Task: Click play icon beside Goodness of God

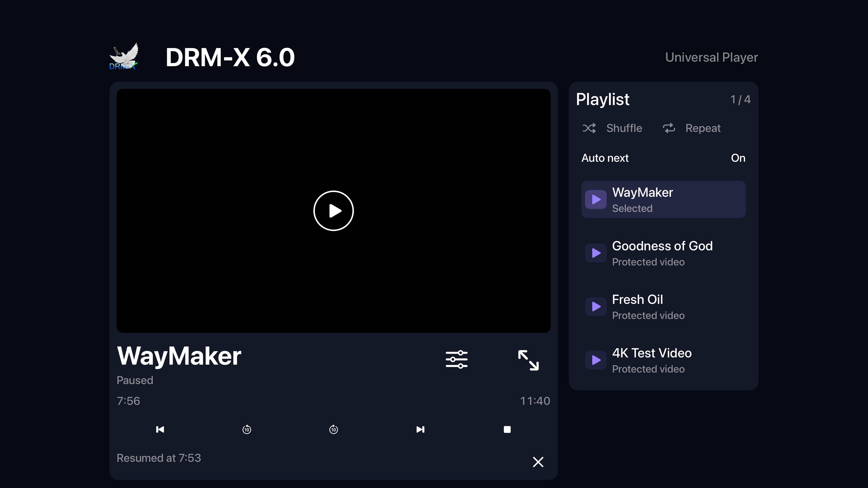Action: [596, 253]
